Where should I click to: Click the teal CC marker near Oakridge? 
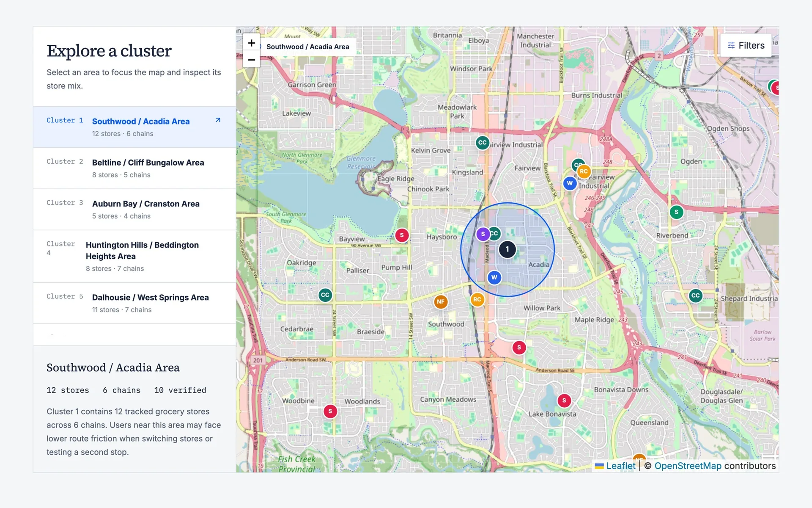(x=325, y=295)
